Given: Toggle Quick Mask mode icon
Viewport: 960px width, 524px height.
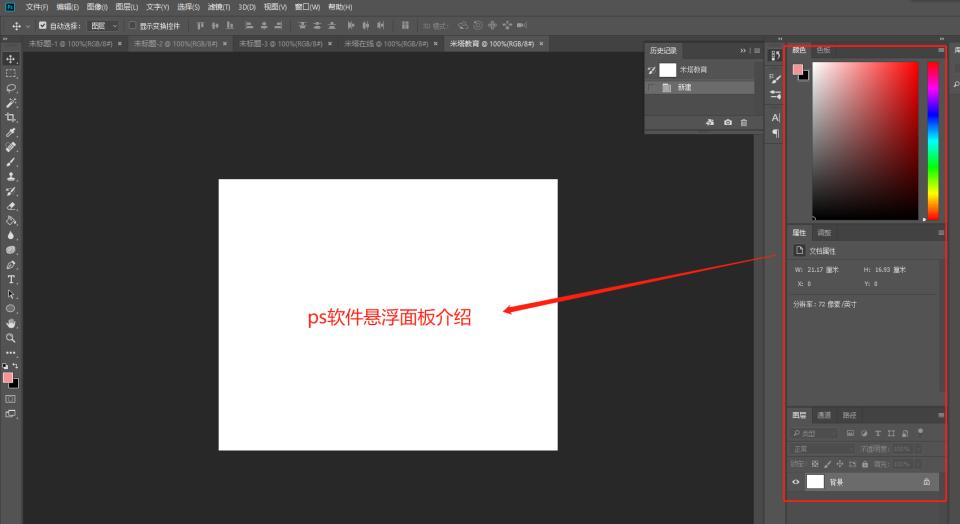Looking at the screenshot, I should 10,399.
